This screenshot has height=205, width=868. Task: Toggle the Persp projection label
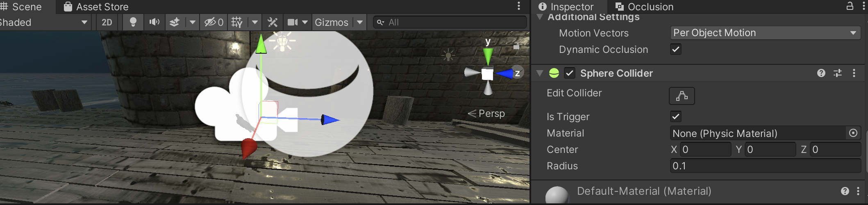(487, 113)
